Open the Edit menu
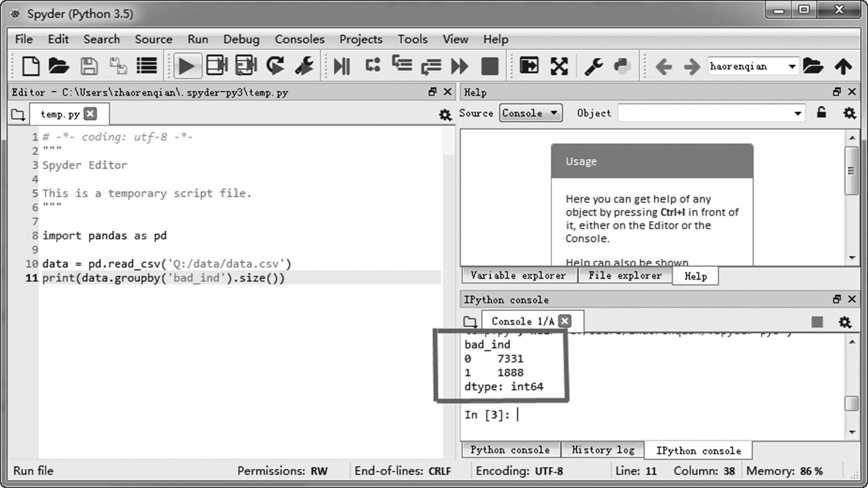 pyautogui.click(x=58, y=40)
